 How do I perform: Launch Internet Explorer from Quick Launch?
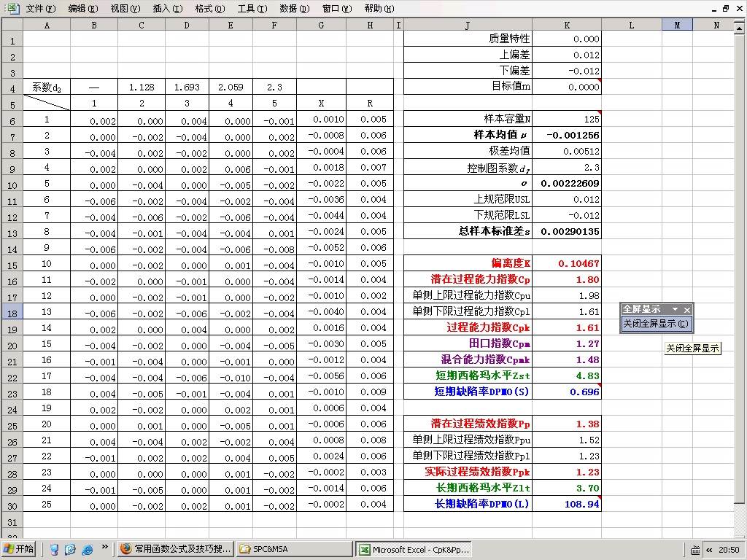[x=88, y=549]
